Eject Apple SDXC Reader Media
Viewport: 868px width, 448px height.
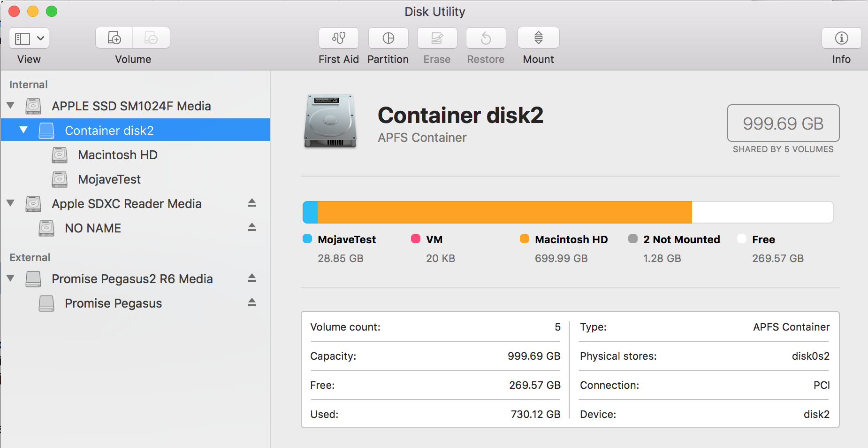[252, 203]
